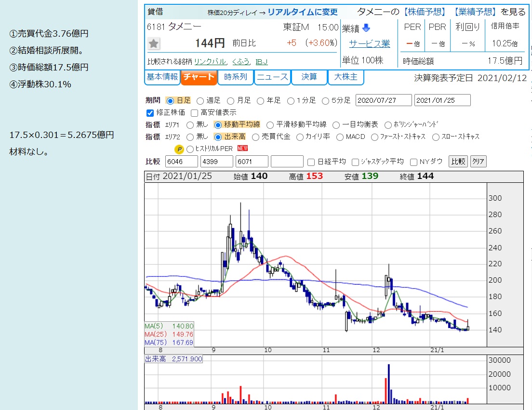532x410 pixels.
Task: Click the 高値 153 value
Action: tap(315, 176)
